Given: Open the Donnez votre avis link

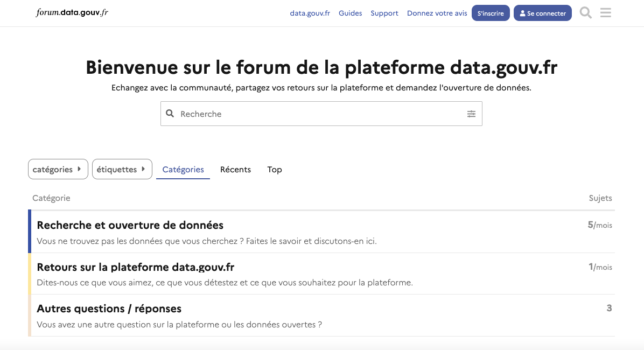Looking at the screenshot, I should point(437,13).
